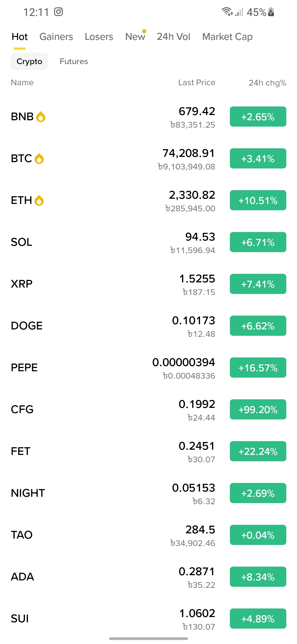Tap the yellow dot on the New tab
Image resolution: width=297 pixels, height=644 pixels.
click(x=144, y=31)
